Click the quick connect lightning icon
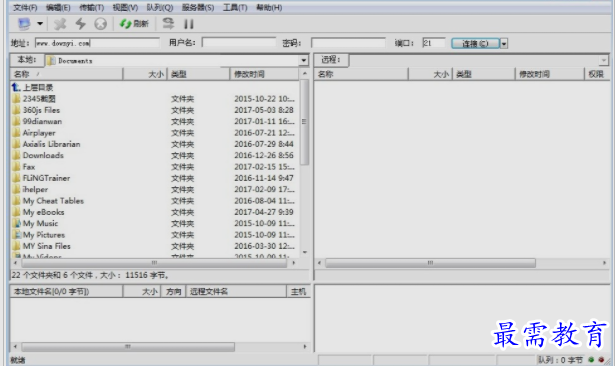Viewport: 615px width, 366px height. pyautogui.click(x=80, y=24)
